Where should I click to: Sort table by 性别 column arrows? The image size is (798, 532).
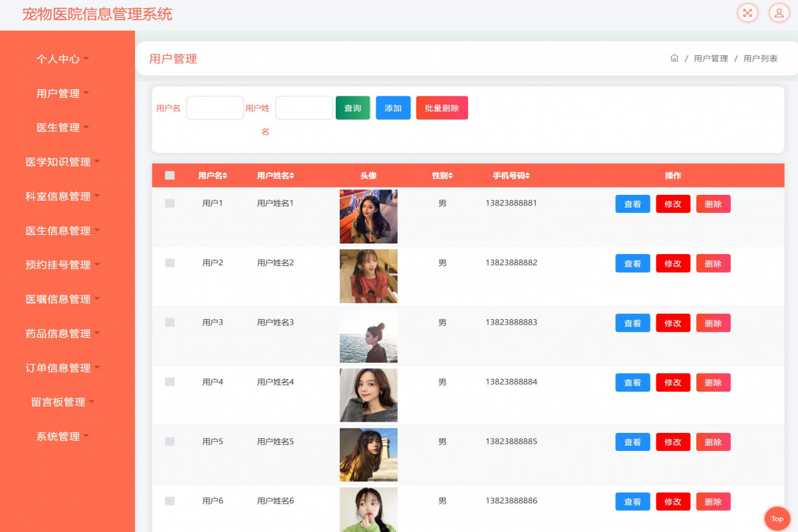(450, 176)
